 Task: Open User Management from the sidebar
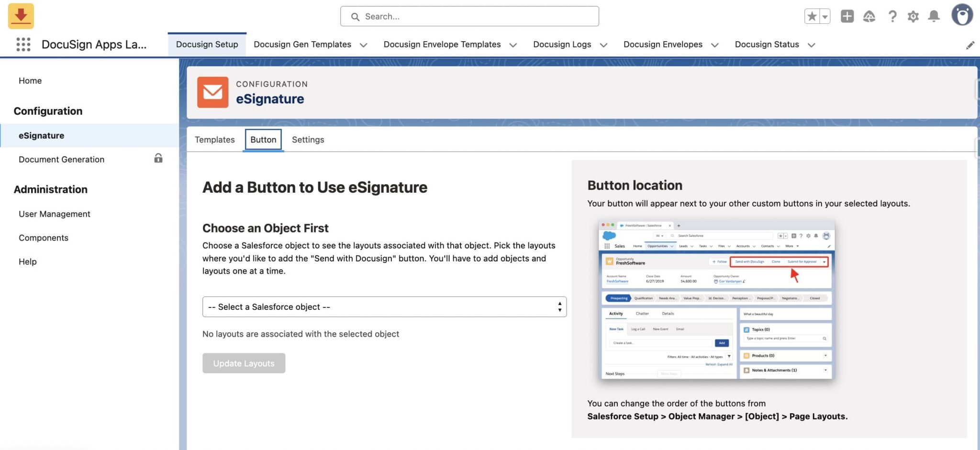pyautogui.click(x=54, y=214)
